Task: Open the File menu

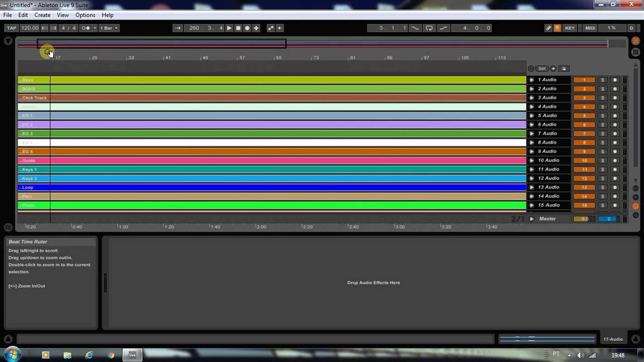Action: [8, 15]
